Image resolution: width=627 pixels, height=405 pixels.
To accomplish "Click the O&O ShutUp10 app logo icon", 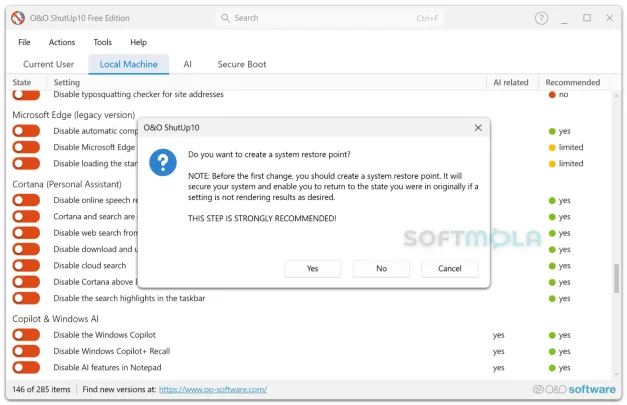I will [18, 18].
